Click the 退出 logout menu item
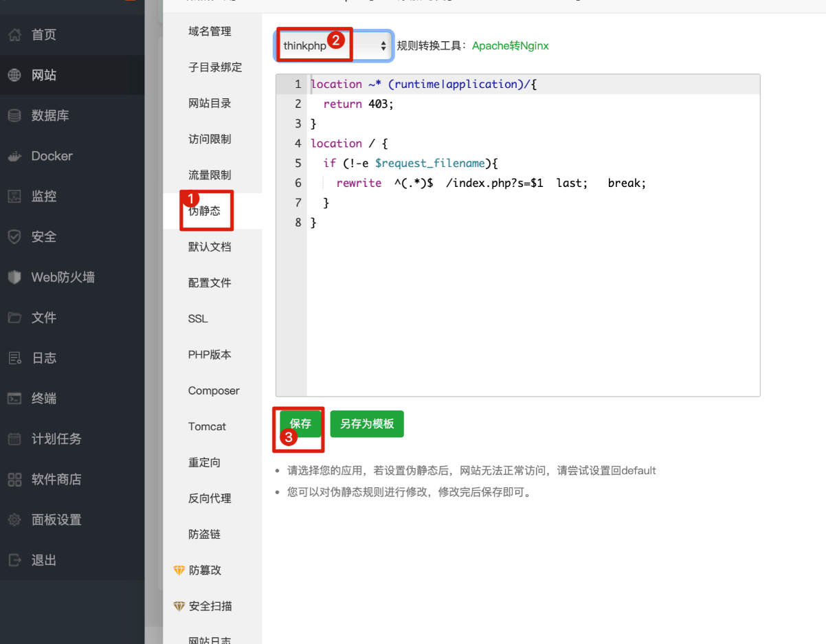 [x=43, y=560]
